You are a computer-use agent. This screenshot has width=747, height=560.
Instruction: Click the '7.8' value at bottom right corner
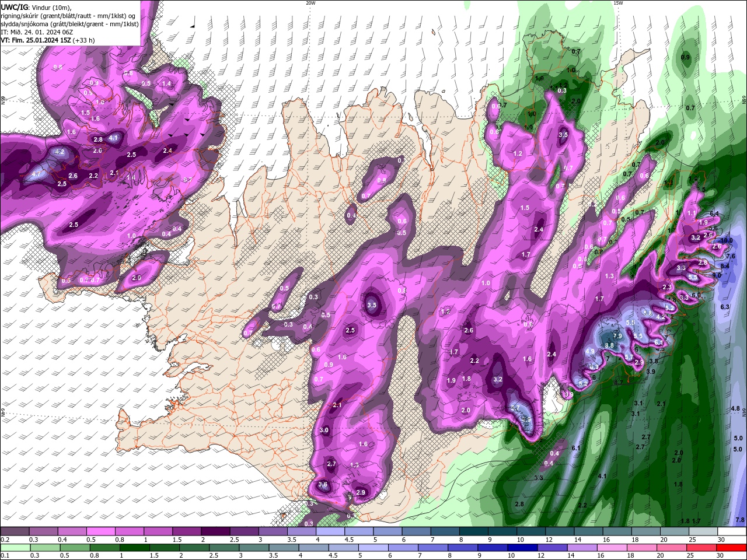point(740,520)
